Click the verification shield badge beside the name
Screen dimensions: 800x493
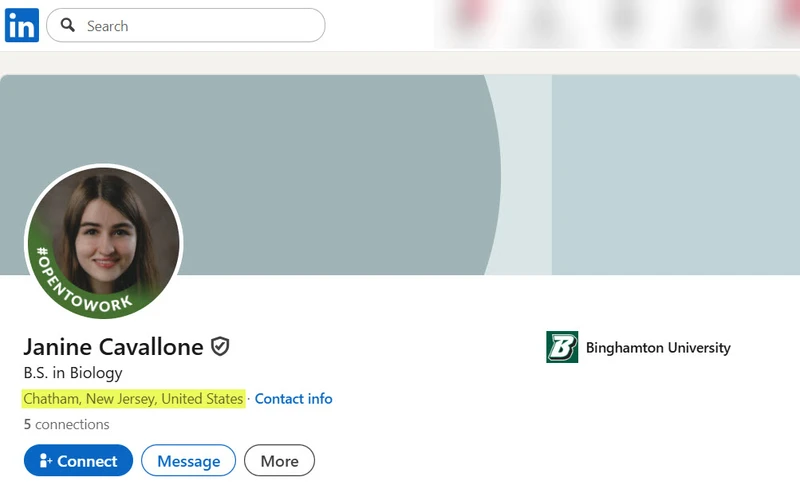[220, 347]
